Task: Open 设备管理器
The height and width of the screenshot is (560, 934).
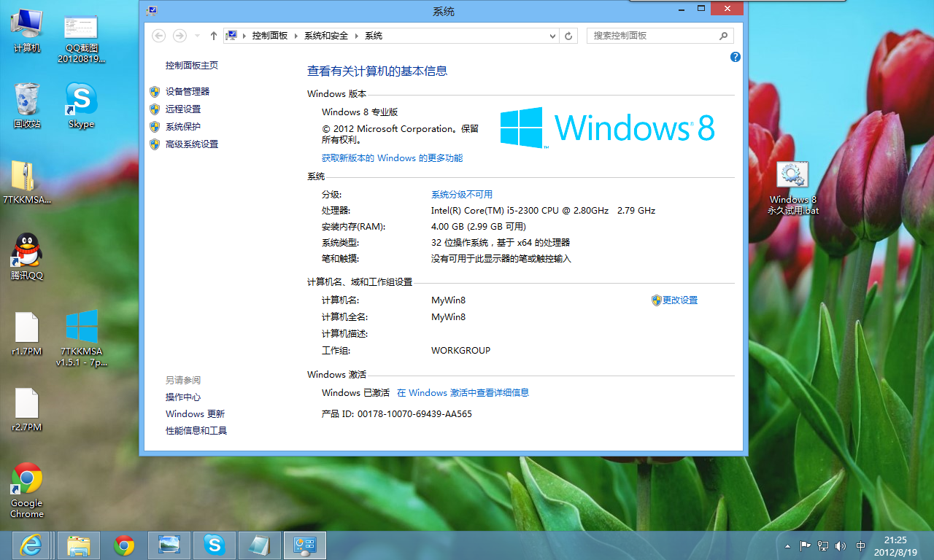Action: tap(188, 91)
